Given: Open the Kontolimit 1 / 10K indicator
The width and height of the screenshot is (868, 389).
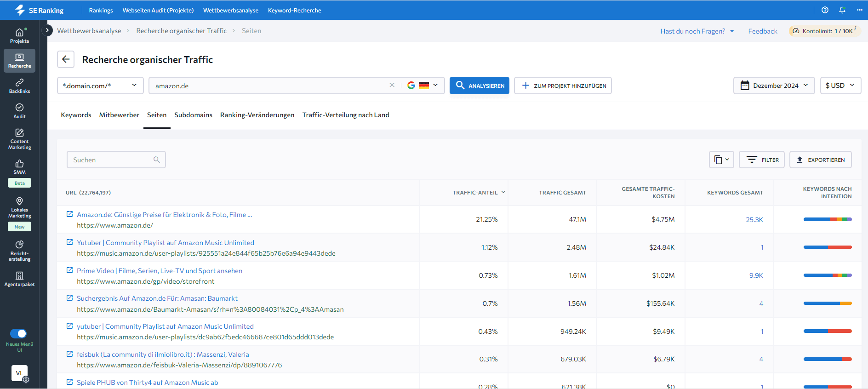Looking at the screenshot, I should [825, 31].
